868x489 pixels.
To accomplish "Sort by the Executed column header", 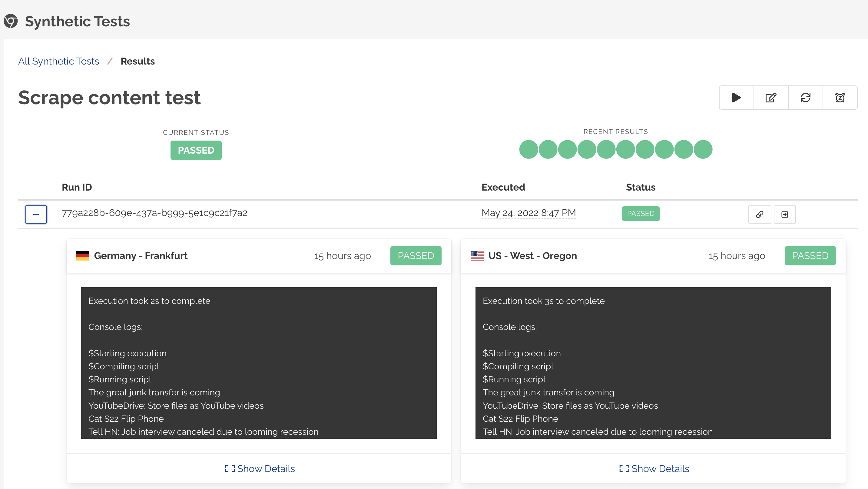I will click(503, 187).
